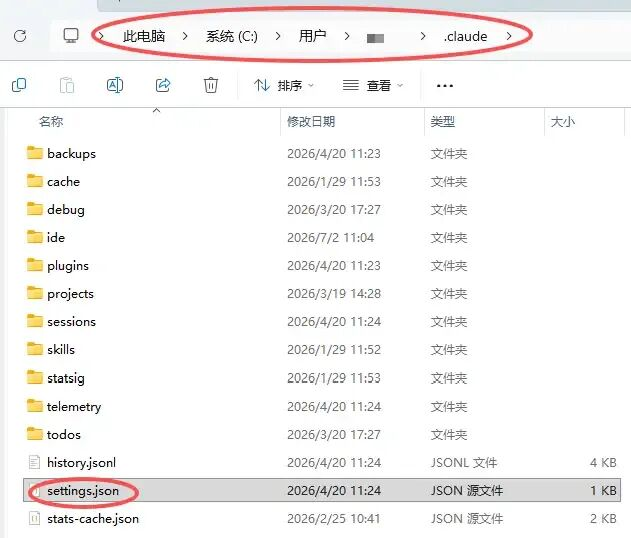Click the Refresh icon
The image size is (632, 538).
click(20, 36)
